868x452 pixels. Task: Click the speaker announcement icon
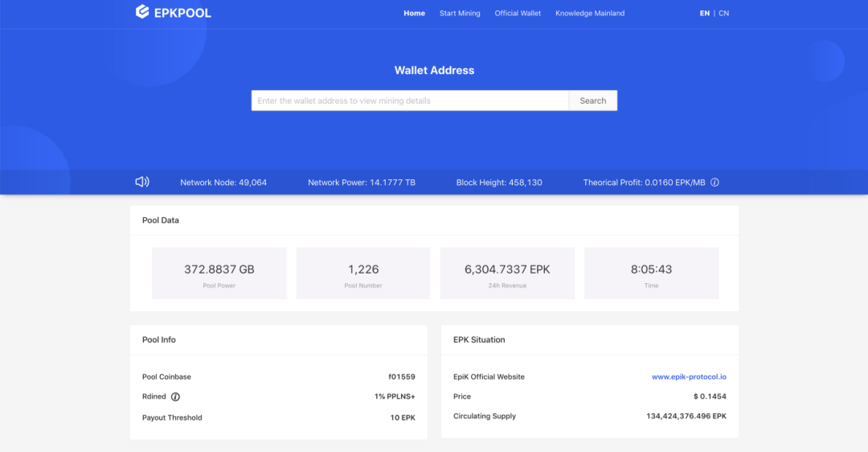(x=142, y=182)
